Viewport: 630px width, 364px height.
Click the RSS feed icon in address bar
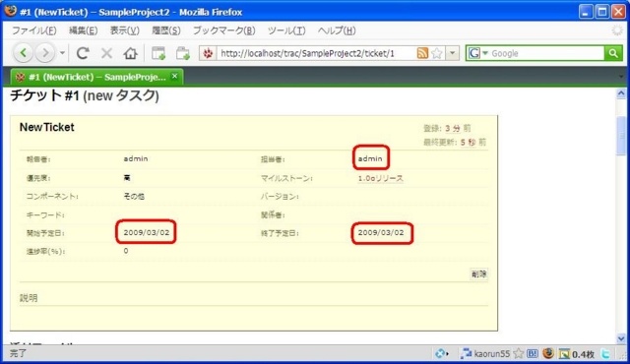pyautogui.click(x=422, y=53)
